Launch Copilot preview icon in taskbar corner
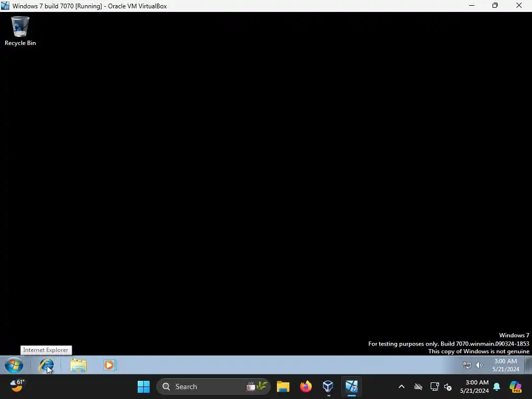The width and height of the screenshot is (532, 399). pyautogui.click(x=515, y=387)
